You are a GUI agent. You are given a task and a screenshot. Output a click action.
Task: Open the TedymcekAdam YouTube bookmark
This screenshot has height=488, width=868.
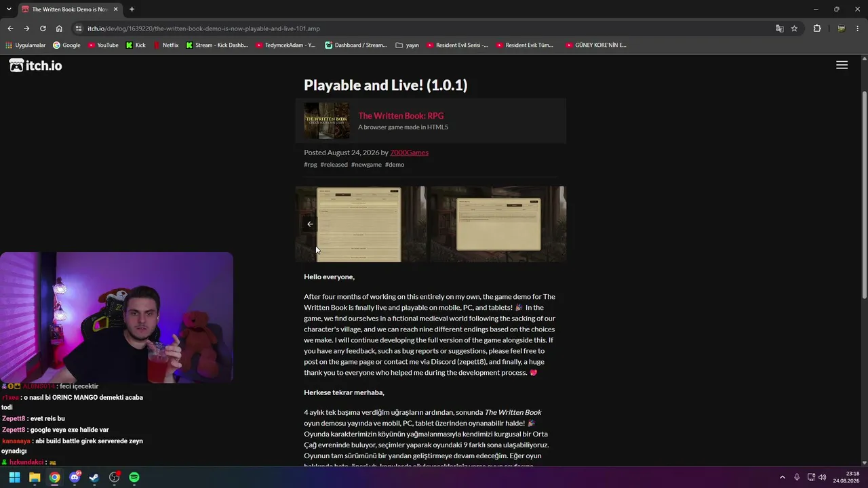tap(285, 45)
